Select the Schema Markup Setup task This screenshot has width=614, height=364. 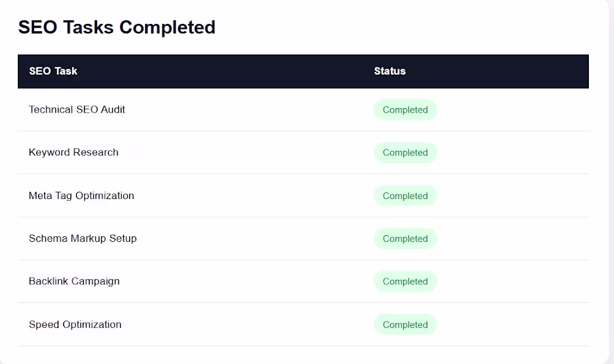[x=83, y=239]
